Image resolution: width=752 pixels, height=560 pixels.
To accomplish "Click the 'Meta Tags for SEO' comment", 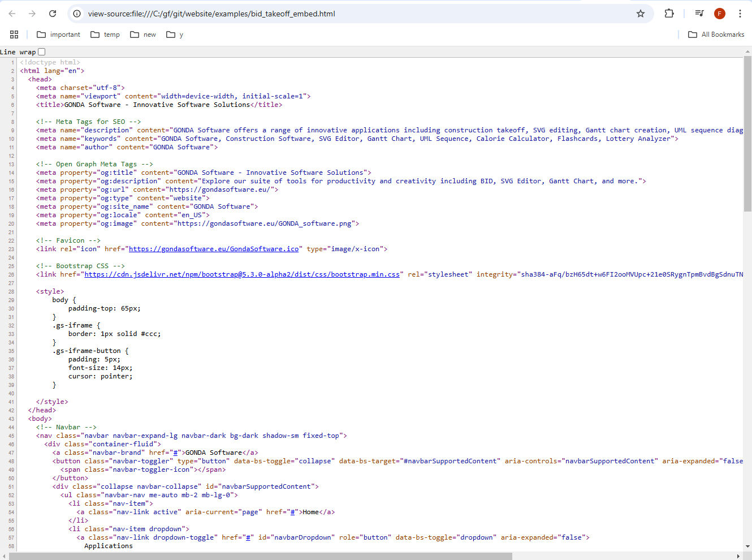I will click(x=89, y=122).
